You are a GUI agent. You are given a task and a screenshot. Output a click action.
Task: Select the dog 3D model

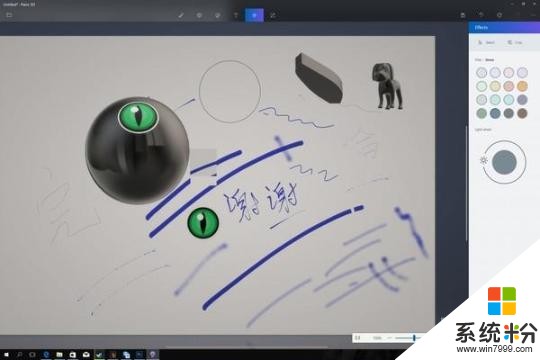click(x=387, y=86)
